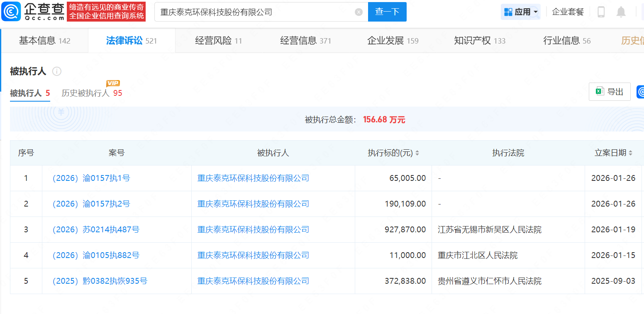
Task: Click the 执行法院 column header
Action: pos(508,153)
